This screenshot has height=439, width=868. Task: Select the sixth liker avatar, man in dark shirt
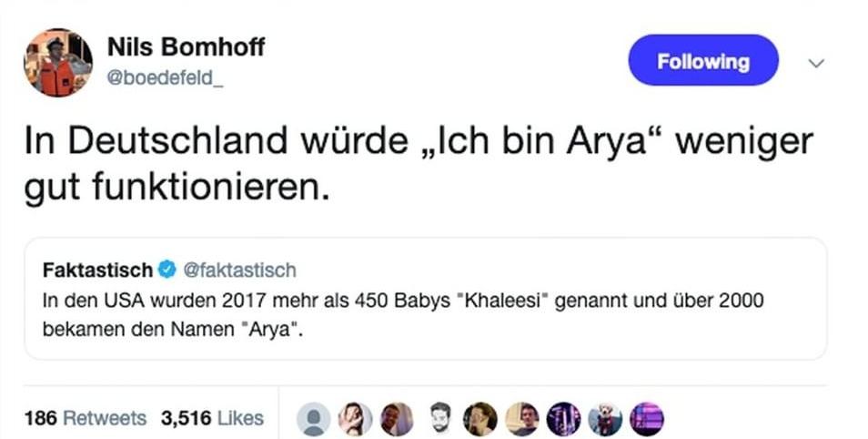(522, 419)
